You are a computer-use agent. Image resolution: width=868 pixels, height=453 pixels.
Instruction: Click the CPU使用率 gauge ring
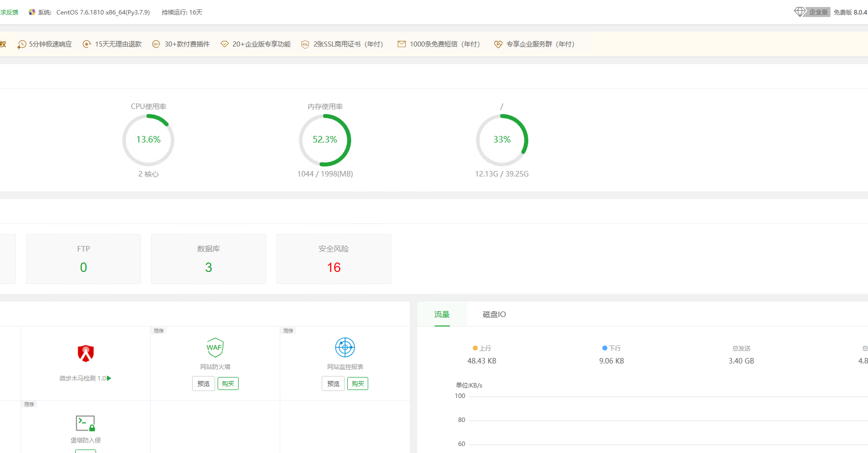pos(149,140)
